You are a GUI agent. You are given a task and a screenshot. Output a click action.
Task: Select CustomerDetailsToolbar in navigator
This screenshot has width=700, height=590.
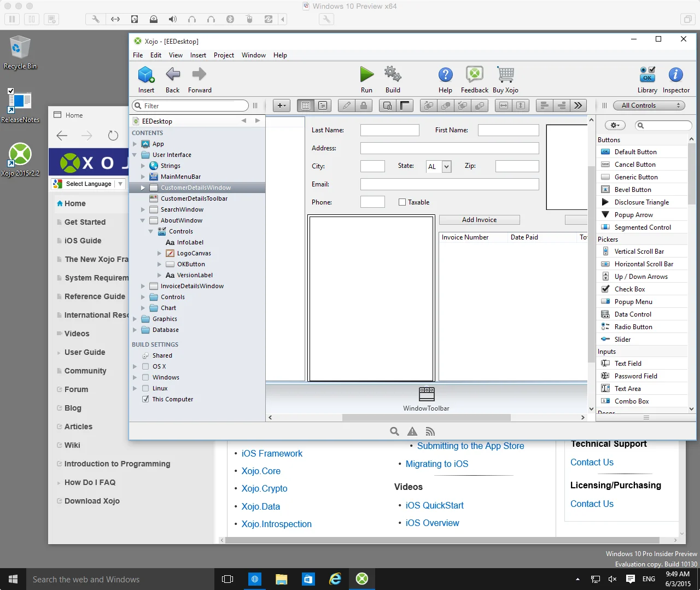(x=194, y=198)
